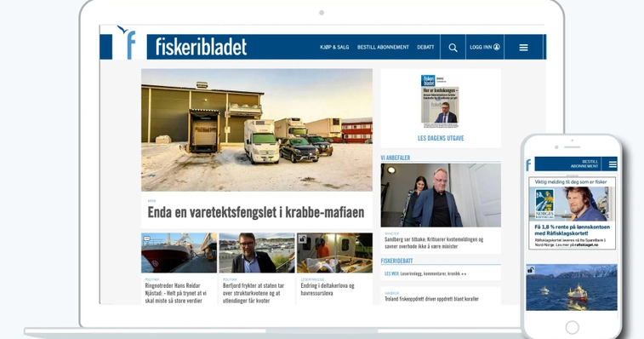
Task: Open the Sandberg ser tilbake article
Action: pyautogui.click(x=434, y=243)
